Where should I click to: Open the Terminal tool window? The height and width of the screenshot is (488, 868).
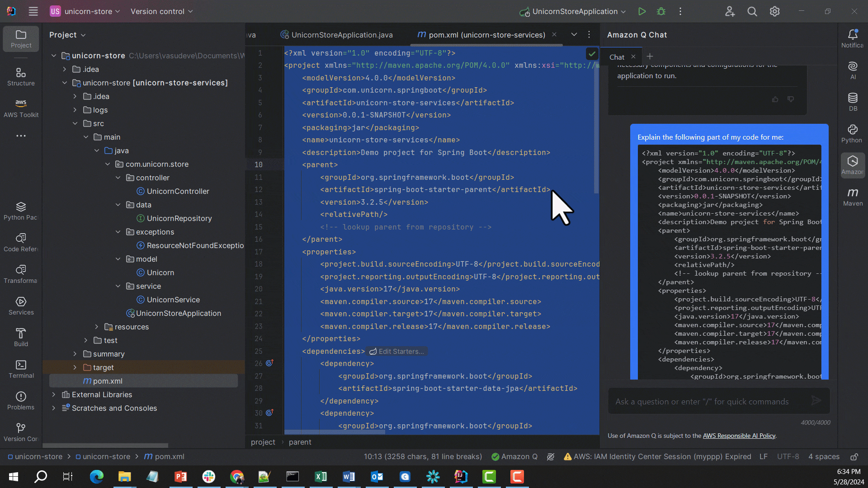tap(21, 369)
